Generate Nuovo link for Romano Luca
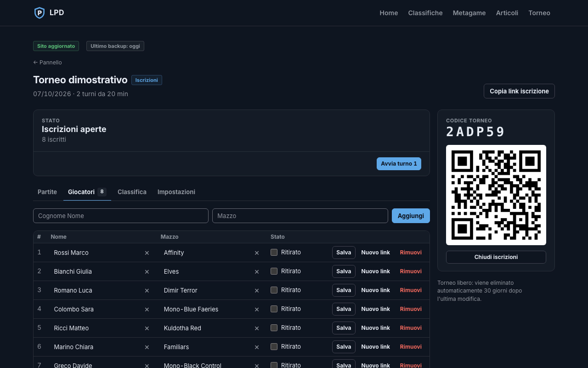 [x=375, y=290]
